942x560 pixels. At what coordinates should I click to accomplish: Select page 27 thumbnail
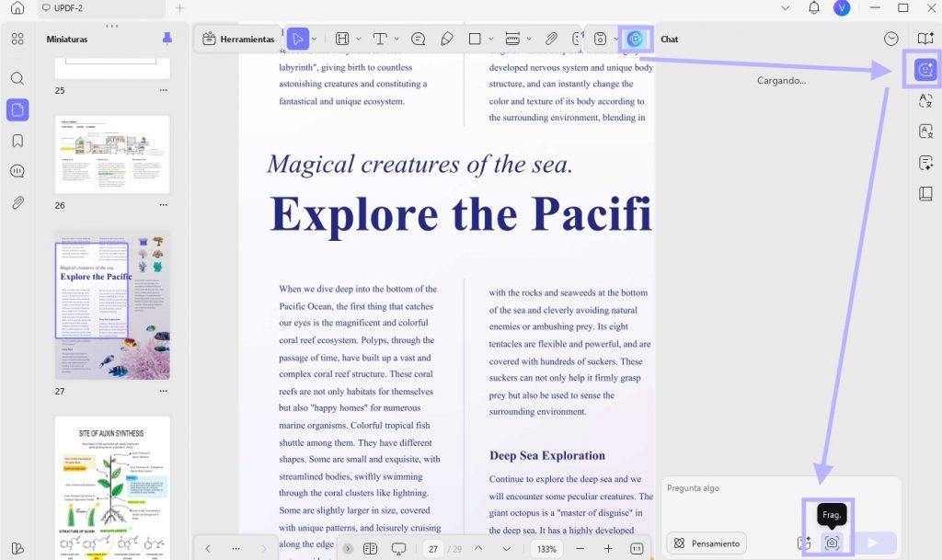click(112, 305)
